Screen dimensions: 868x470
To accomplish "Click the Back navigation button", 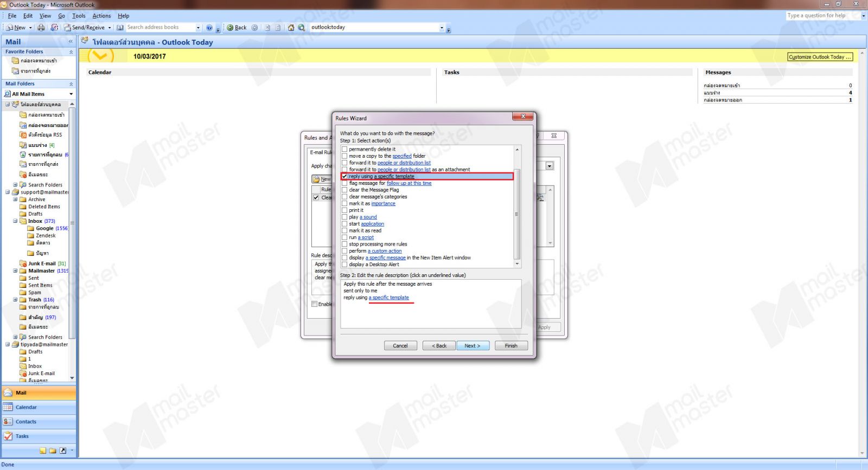I will [x=237, y=27].
